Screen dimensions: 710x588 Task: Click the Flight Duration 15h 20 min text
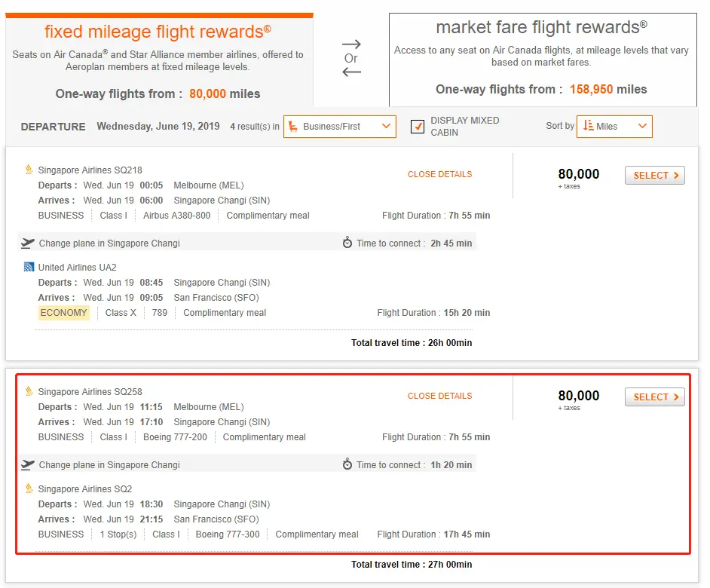(434, 313)
